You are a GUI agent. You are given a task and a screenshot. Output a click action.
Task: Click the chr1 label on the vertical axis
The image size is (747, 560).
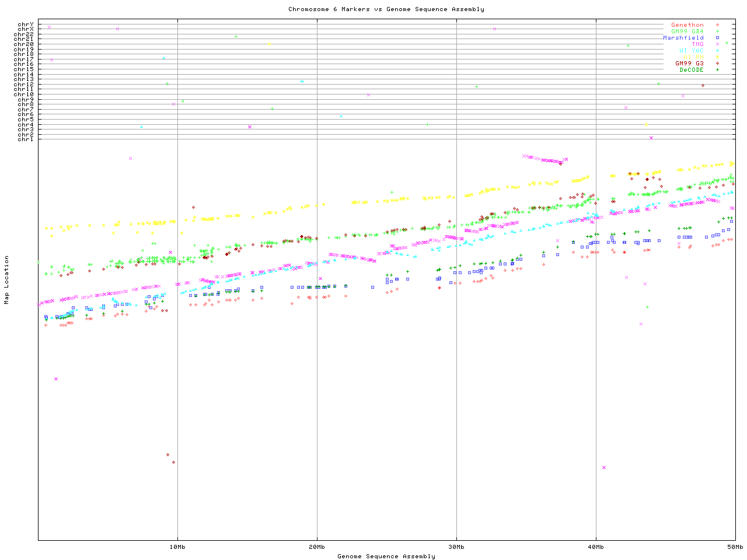coord(25,139)
